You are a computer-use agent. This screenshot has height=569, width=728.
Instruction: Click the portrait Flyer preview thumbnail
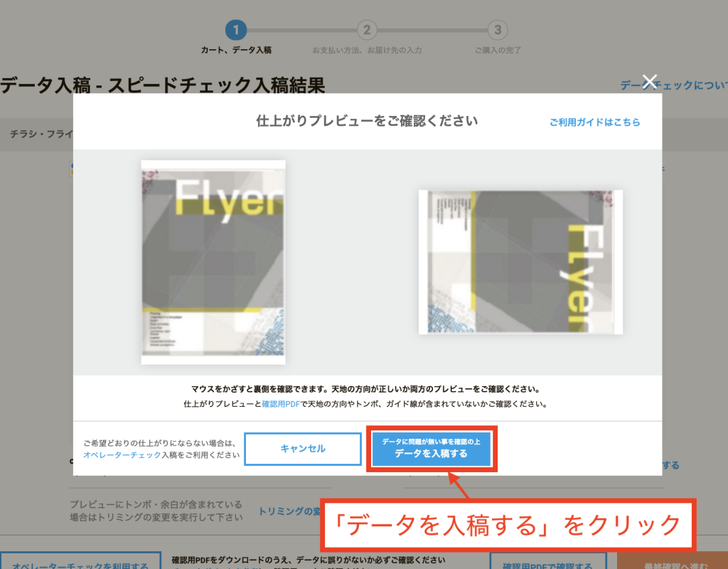click(x=213, y=262)
